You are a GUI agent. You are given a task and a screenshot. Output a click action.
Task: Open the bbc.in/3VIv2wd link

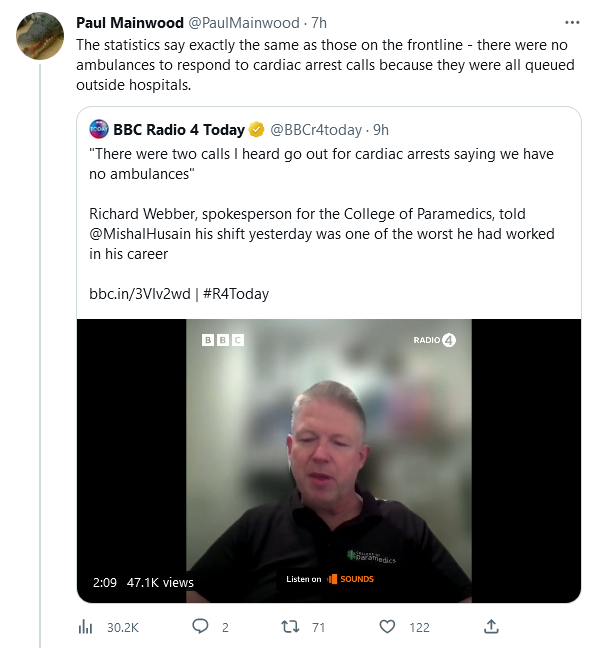140,294
